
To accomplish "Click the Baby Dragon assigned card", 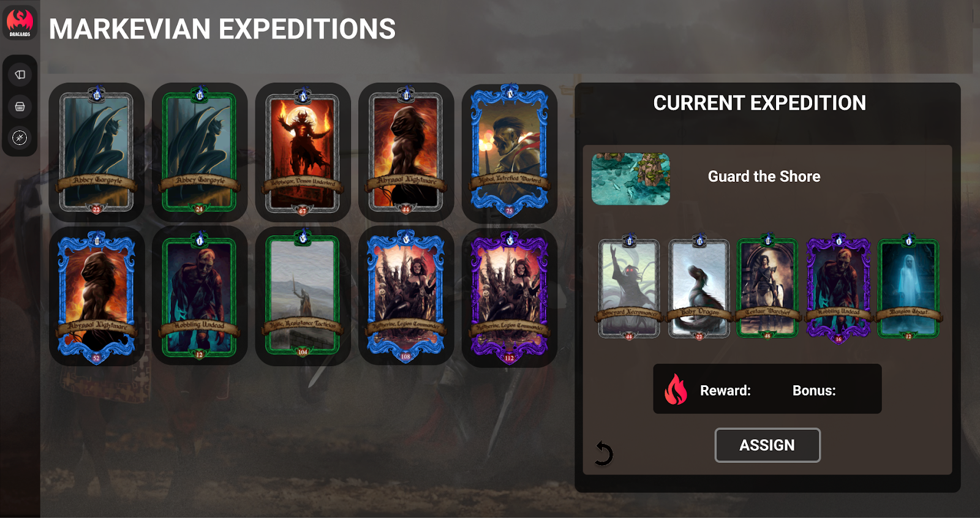I will 699,288.
